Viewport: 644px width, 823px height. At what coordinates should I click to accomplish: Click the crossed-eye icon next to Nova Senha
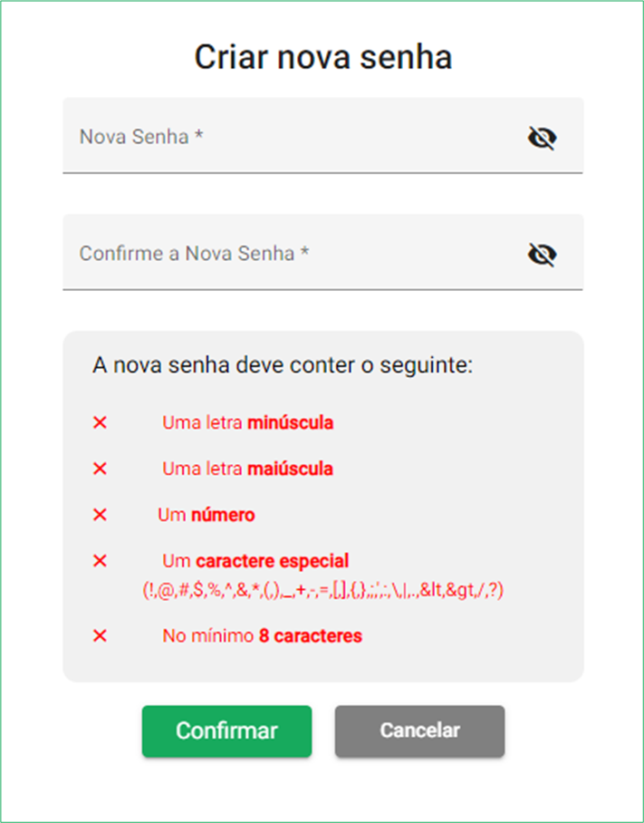pyautogui.click(x=543, y=137)
